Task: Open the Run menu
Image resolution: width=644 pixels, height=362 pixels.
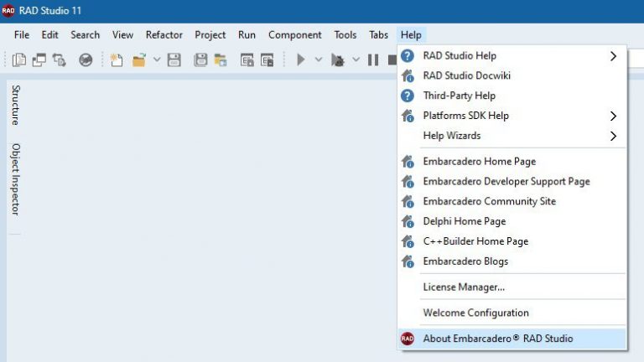Action: 247,35
